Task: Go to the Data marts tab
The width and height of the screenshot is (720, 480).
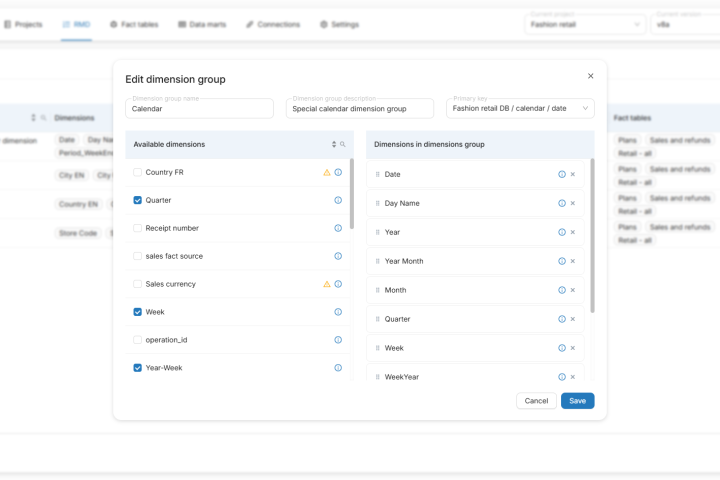Action: point(202,24)
